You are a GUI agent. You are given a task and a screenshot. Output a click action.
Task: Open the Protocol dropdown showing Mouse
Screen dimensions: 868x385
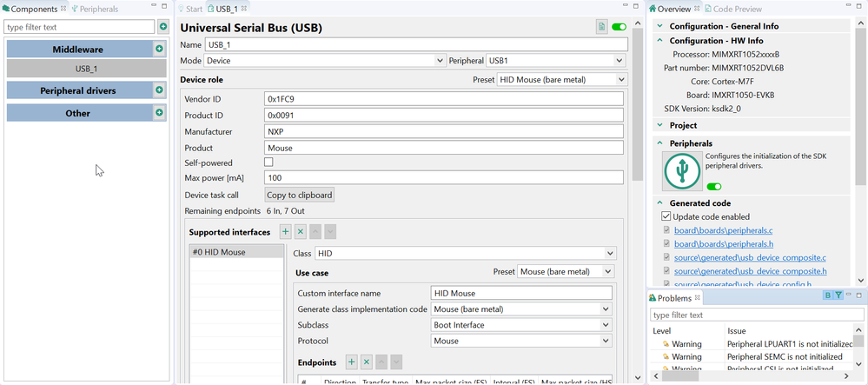click(x=521, y=342)
